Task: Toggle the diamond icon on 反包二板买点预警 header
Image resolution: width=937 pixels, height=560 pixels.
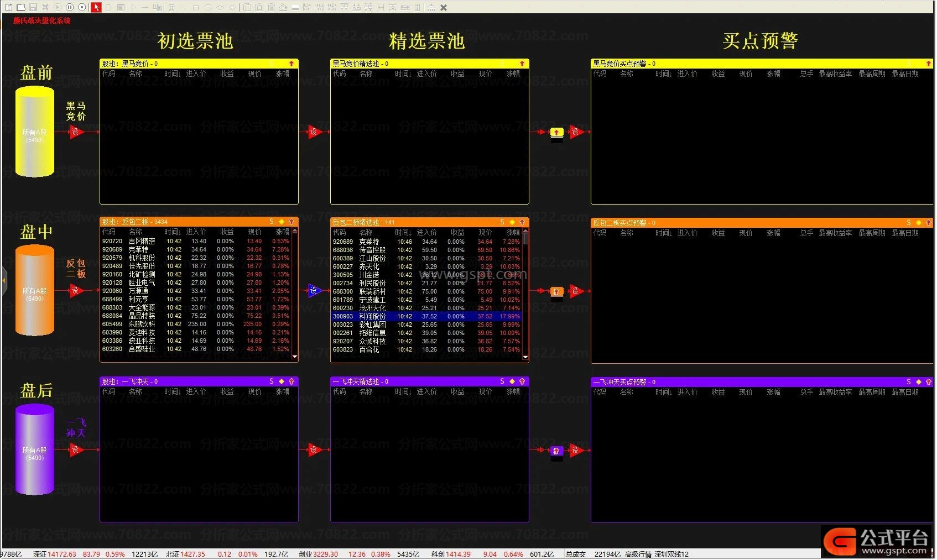Action: pyautogui.click(x=919, y=223)
